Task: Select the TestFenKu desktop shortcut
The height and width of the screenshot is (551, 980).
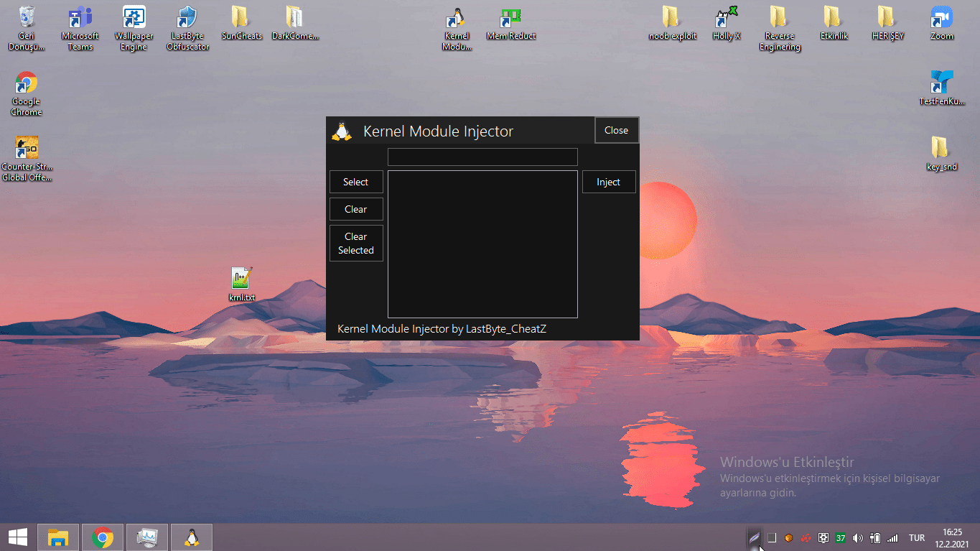Action: [941, 88]
